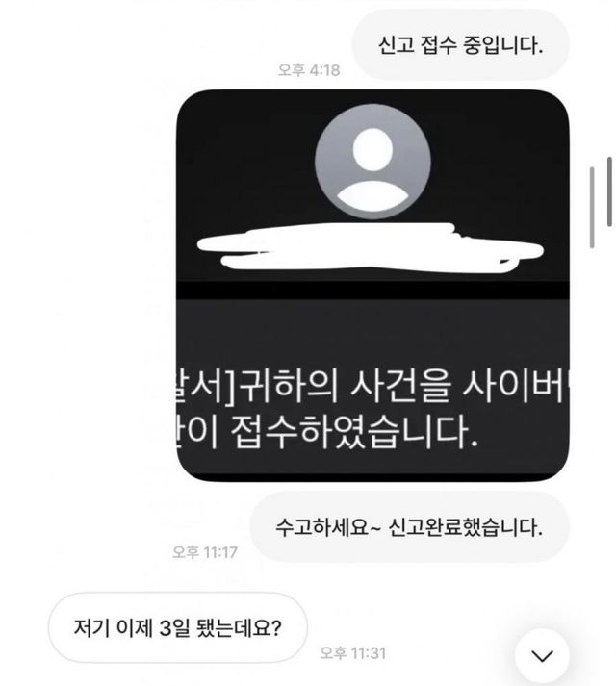The width and height of the screenshot is (616, 686).
Task: Click the black divider band inside image
Action: click(372, 290)
